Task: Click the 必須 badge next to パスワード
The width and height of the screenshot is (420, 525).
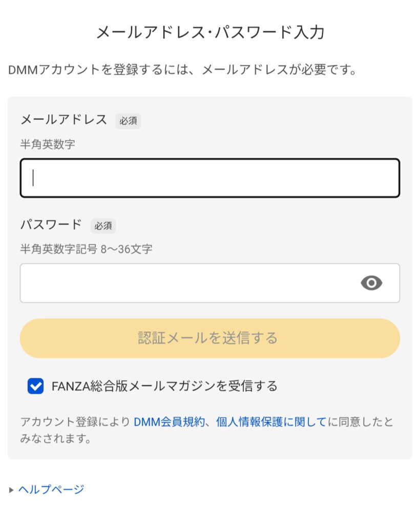Action: pos(103,226)
